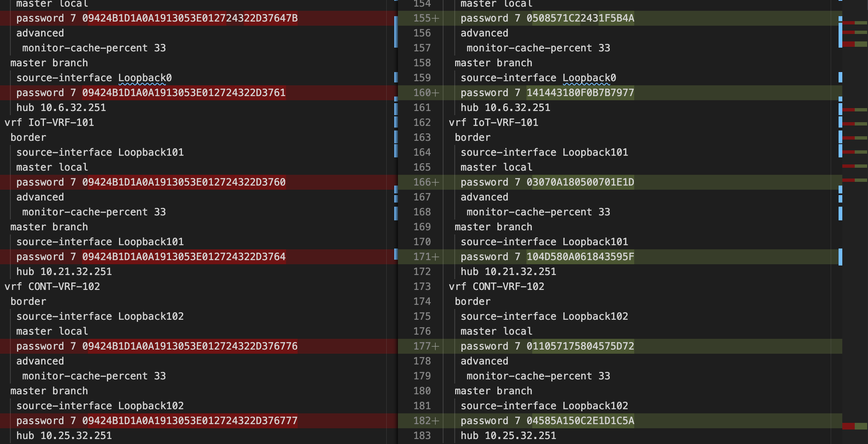
Task: Click 'source-interface Loopback0' on line 159
Action: [538, 78]
